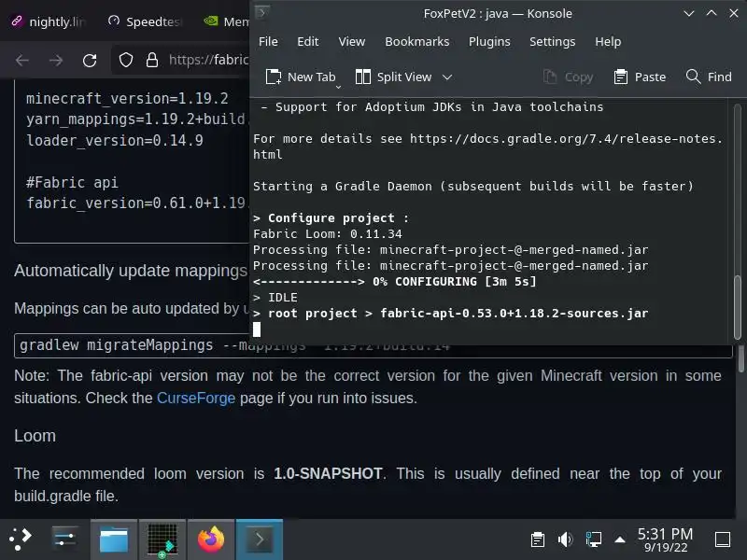Open the Settings menu in Konsole
The image size is (747, 560).
[552, 42]
